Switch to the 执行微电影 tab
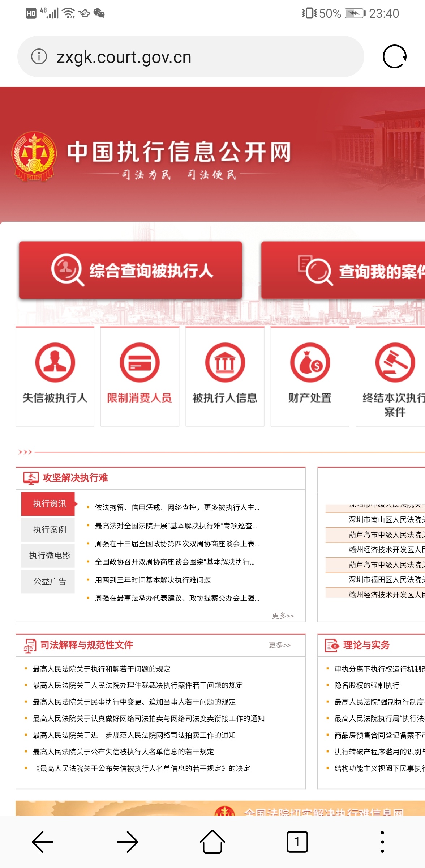This screenshot has height=868, width=425. [x=48, y=556]
